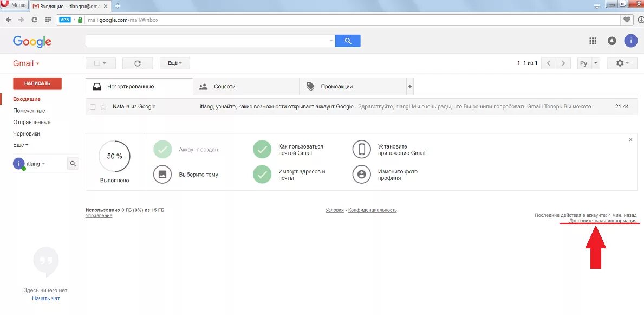Open the settings gear menu
Image resolution: width=644 pixels, height=315 pixels.
[x=622, y=63]
